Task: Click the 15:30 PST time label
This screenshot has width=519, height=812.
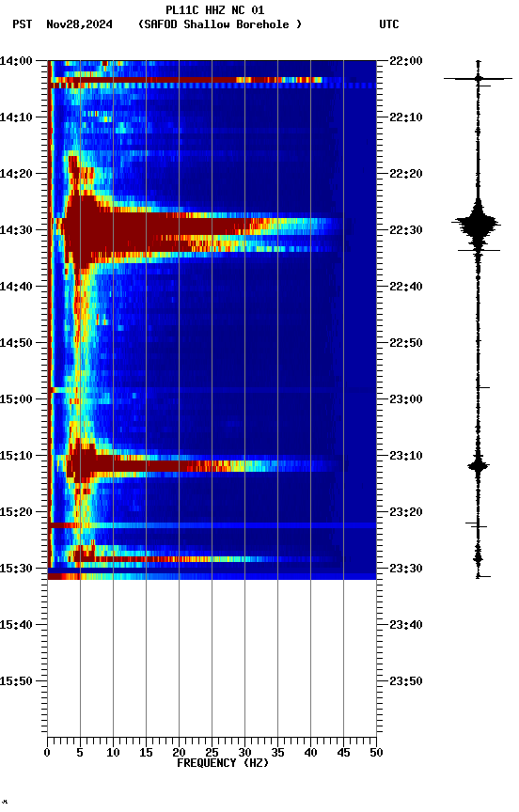Action: 16,569
